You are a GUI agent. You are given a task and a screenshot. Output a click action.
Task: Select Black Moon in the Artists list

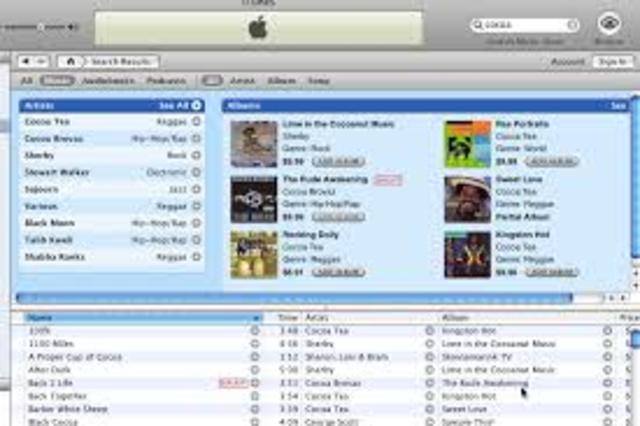[x=49, y=223]
